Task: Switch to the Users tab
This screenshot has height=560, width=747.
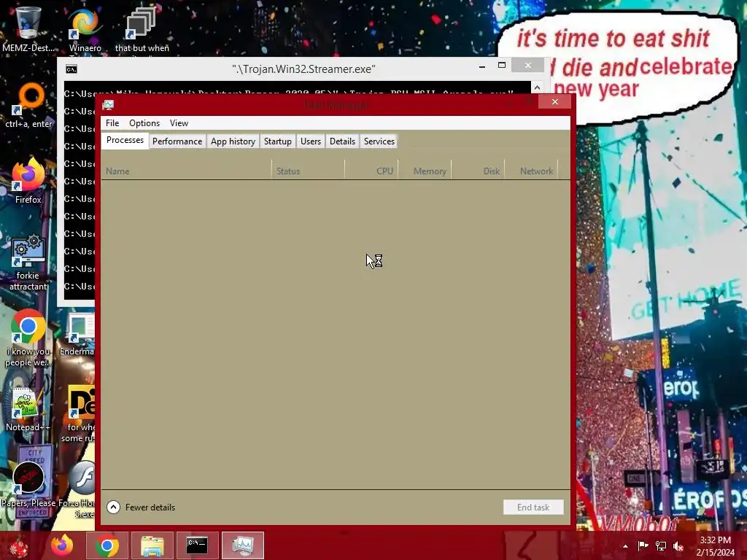Action: [311, 141]
